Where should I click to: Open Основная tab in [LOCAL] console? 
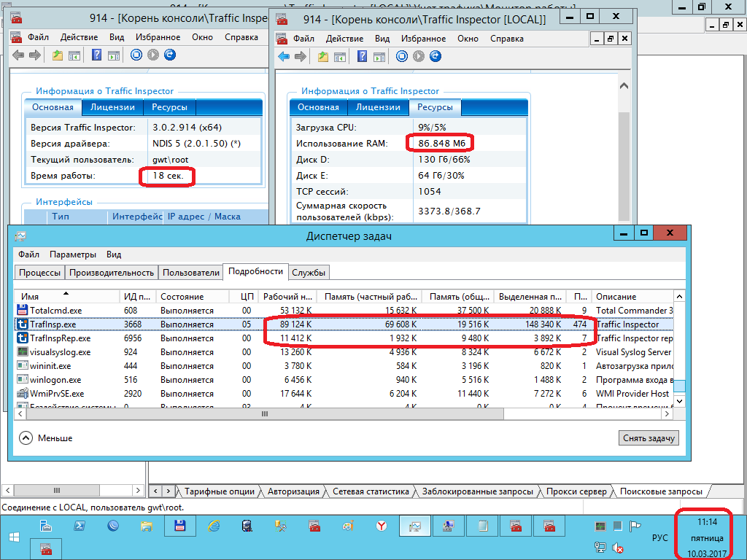coord(318,107)
